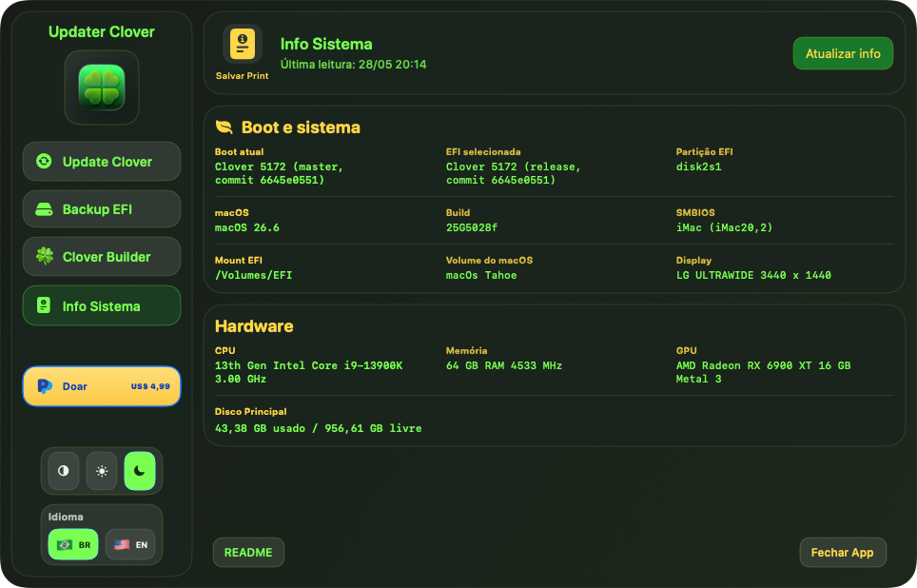Click the Atualizar info button
Screen dimensions: 917x588
[x=843, y=53]
